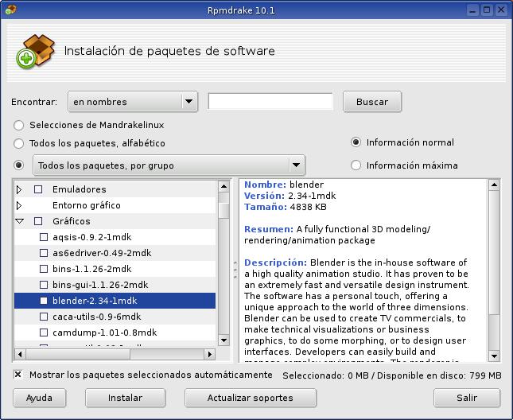The height and width of the screenshot is (420, 513).
Task: Open the 'en nombres' search dropdown
Action: pyautogui.click(x=133, y=102)
